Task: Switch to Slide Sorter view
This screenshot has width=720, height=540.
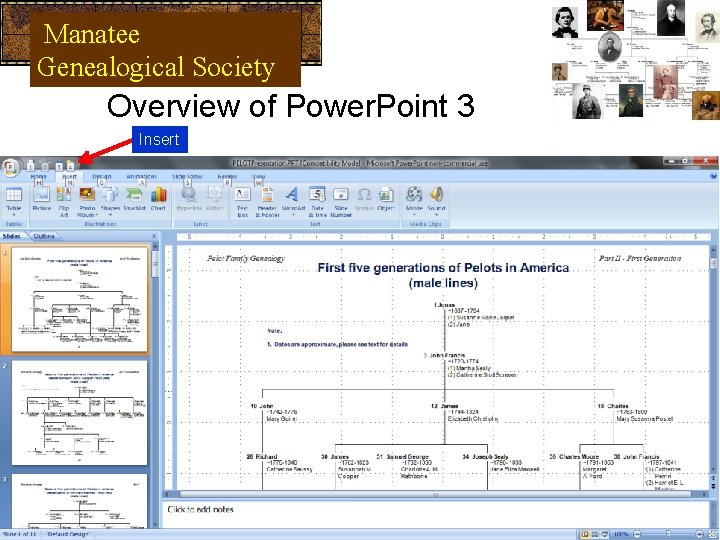Action: pyautogui.click(x=595, y=534)
